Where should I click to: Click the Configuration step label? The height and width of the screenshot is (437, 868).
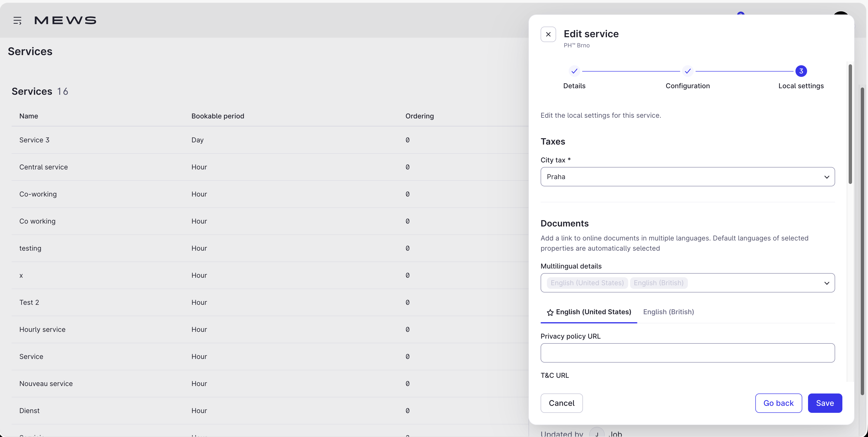[x=688, y=86]
